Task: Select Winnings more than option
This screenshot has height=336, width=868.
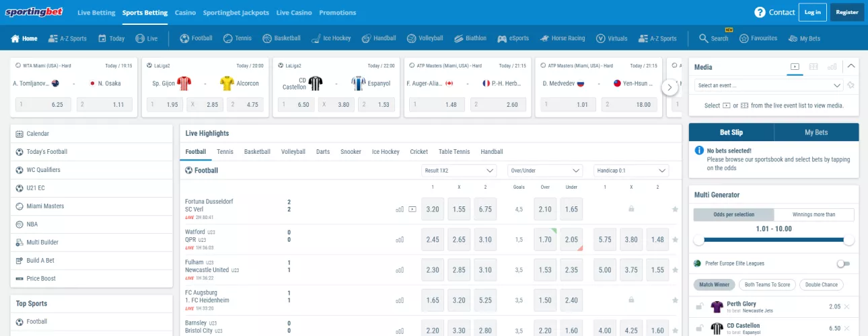Action: pyautogui.click(x=813, y=214)
